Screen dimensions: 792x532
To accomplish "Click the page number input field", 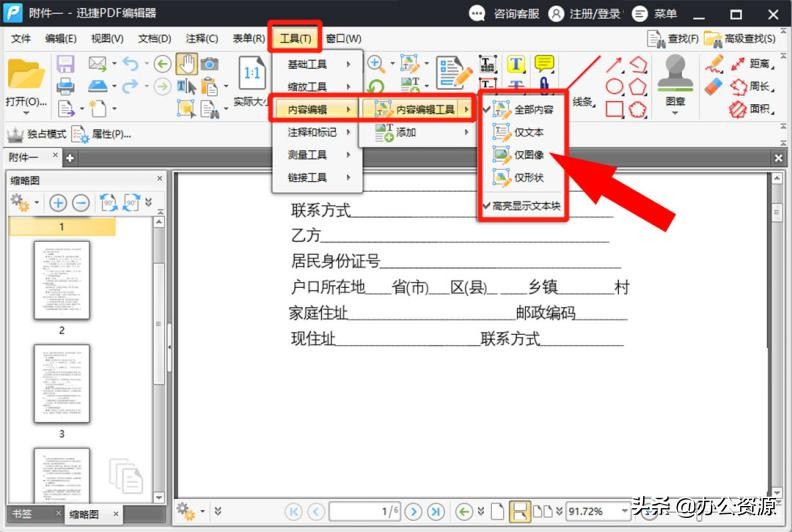I will 364,512.
